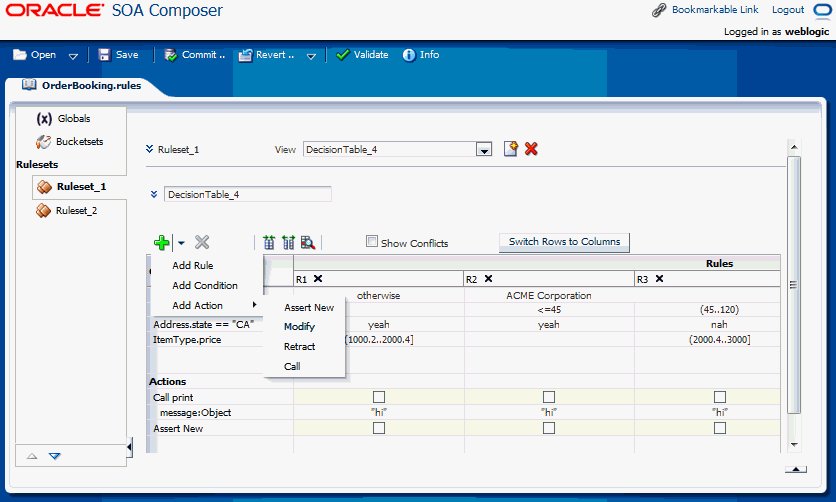Screen dimensions: 836x502
Task: Check Assert New checkbox for rule R1
Action: (379, 428)
